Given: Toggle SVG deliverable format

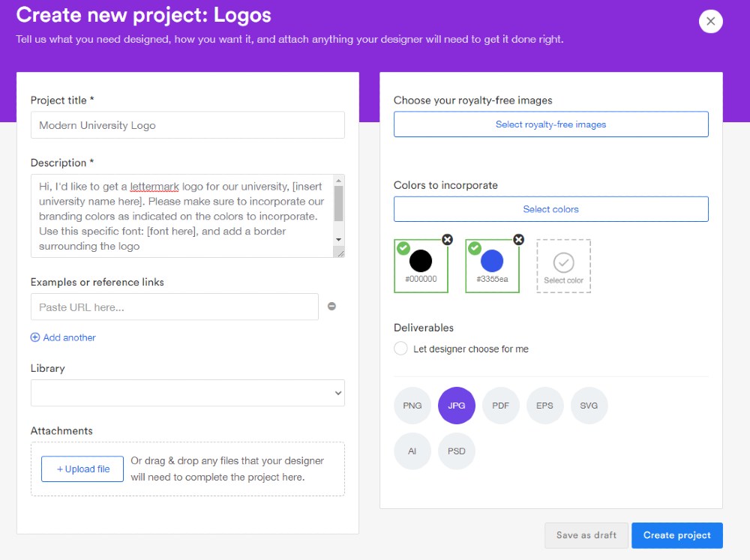Looking at the screenshot, I should click(589, 406).
